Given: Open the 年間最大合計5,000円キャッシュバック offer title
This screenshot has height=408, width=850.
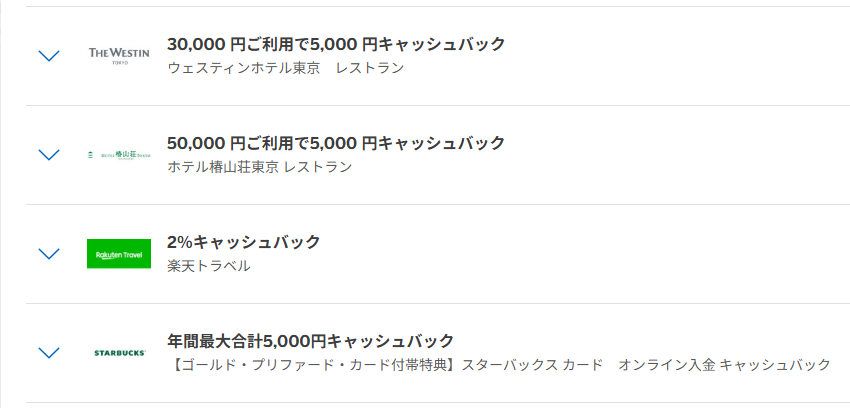Looking at the screenshot, I should 310,341.
